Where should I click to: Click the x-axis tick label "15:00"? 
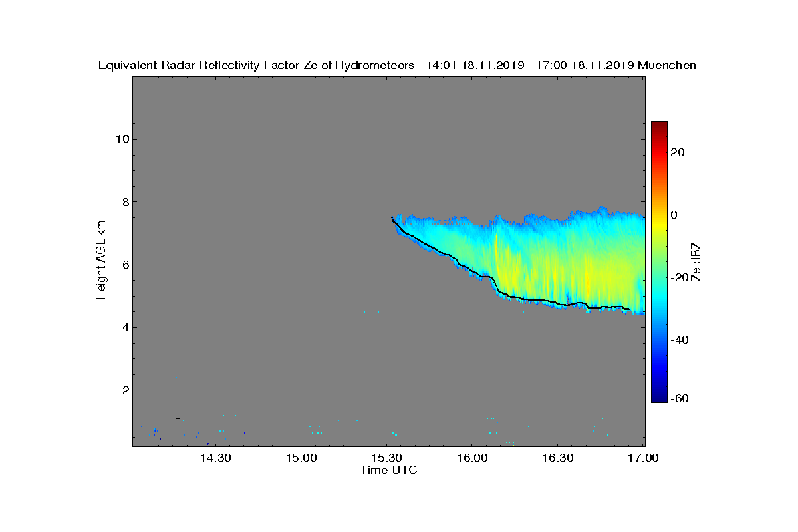coord(301,458)
